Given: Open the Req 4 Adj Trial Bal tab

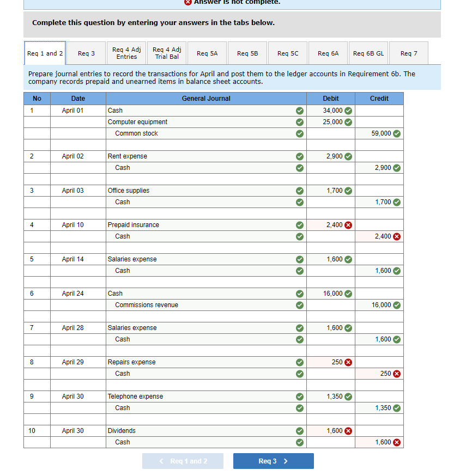Looking at the screenshot, I should [x=167, y=53].
